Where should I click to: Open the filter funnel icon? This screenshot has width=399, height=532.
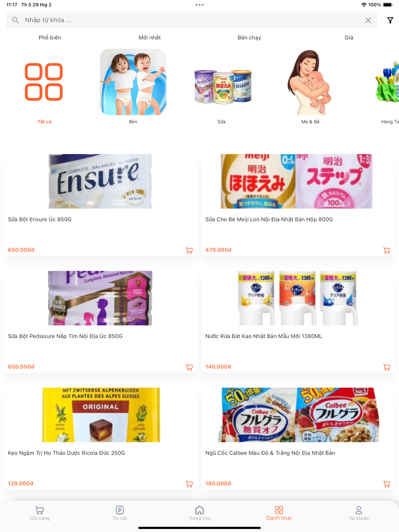[x=390, y=20]
